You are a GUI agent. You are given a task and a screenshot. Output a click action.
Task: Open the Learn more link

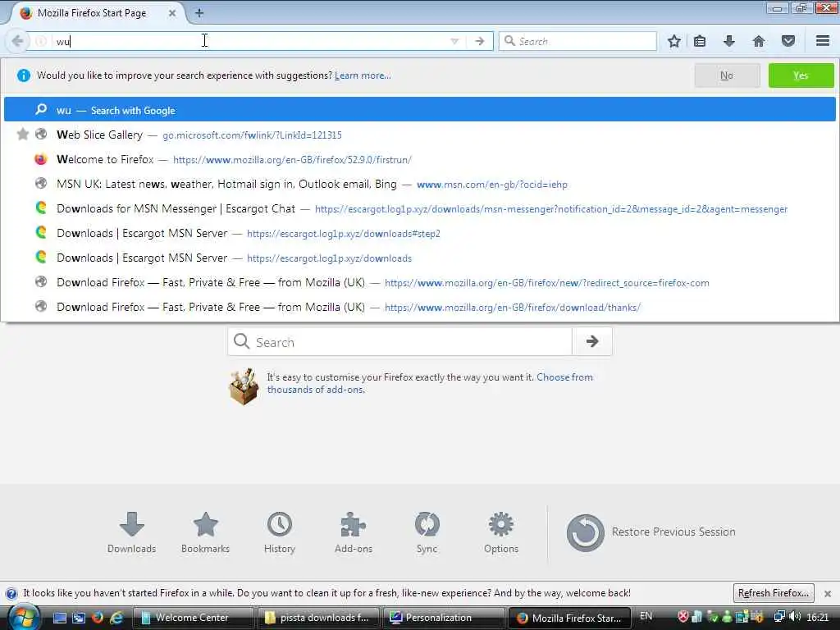[363, 75]
